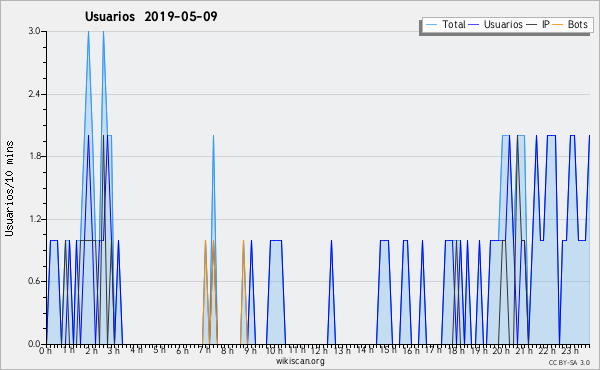This screenshot has width=600, height=370.
Task: Click the Bots legend entry
Action: (x=570, y=24)
